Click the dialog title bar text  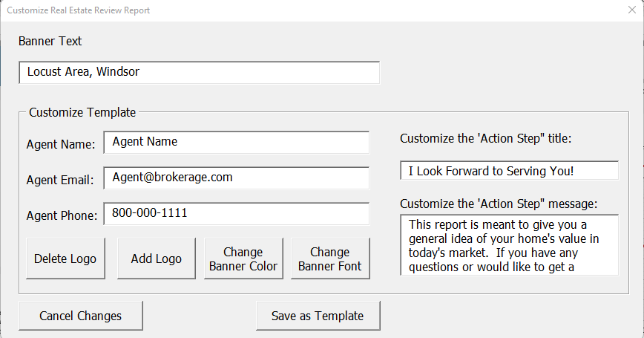tap(78, 10)
